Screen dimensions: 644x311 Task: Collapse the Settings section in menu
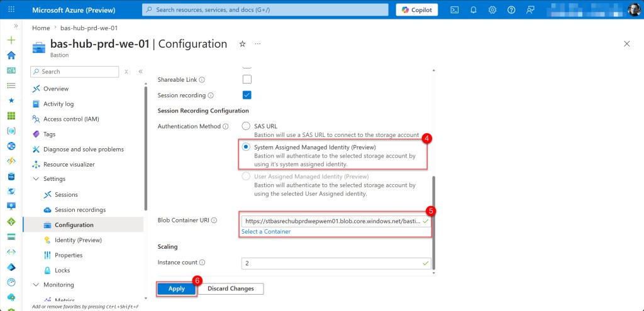coord(36,179)
